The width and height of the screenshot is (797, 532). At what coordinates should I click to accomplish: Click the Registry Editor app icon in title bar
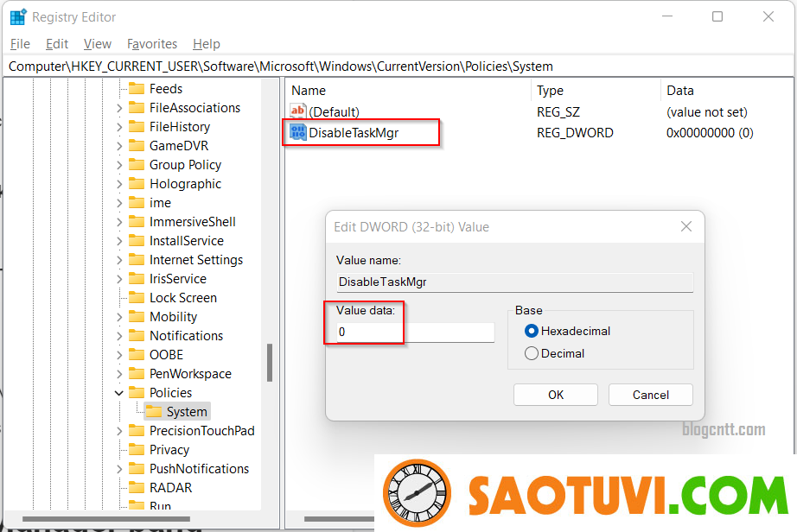pyautogui.click(x=17, y=16)
